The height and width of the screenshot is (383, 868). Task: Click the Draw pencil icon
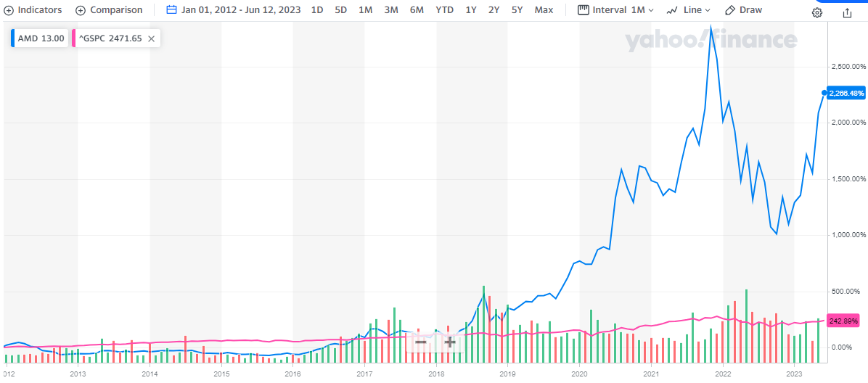[x=729, y=10]
